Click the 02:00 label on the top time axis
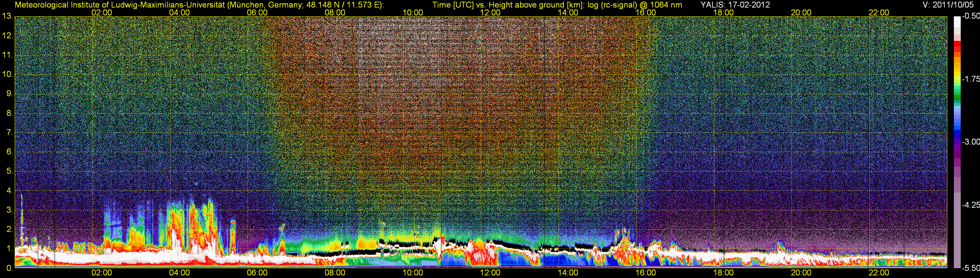980x278 pixels. click(102, 12)
